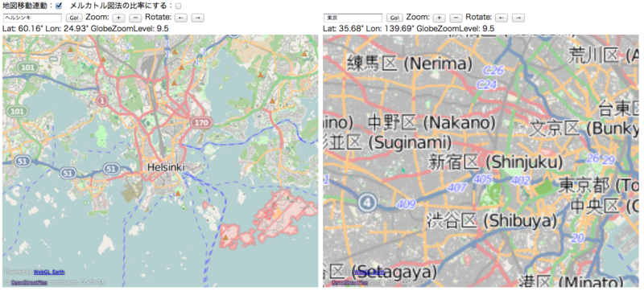Click Helsinki Lat 60.16° Lon 24.93° readout

click(85, 28)
